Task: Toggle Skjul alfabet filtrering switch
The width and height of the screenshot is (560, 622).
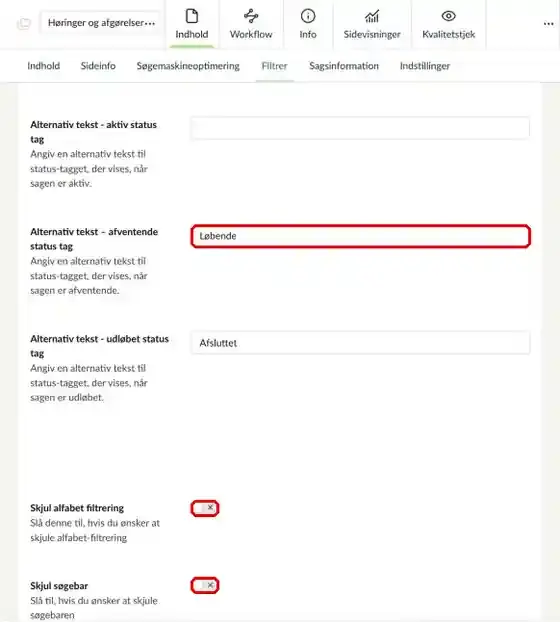Action: [x=205, y=508]
